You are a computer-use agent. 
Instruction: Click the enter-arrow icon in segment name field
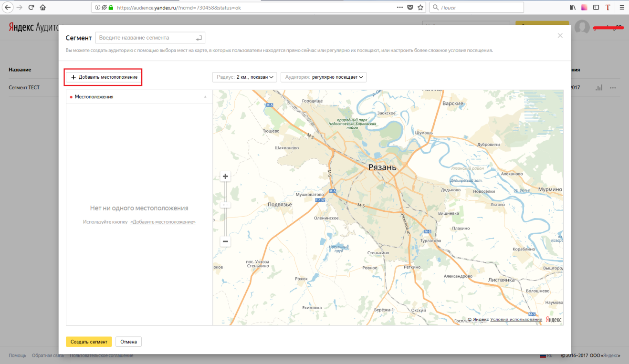coord(199,38)
